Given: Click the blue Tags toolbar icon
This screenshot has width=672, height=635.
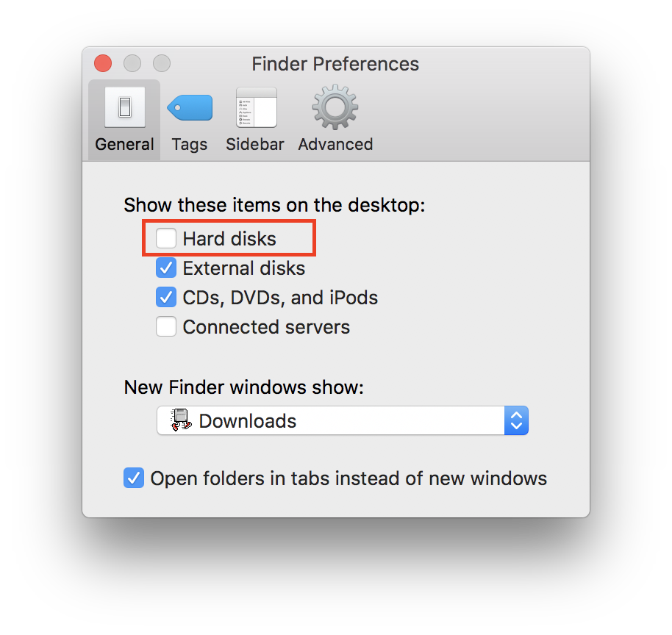Looking at the screenshot, I should [189, 107].
